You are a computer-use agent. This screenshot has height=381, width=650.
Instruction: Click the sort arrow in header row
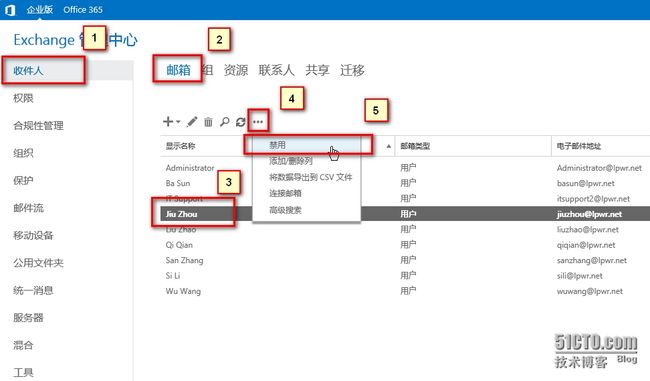[388, 146]
